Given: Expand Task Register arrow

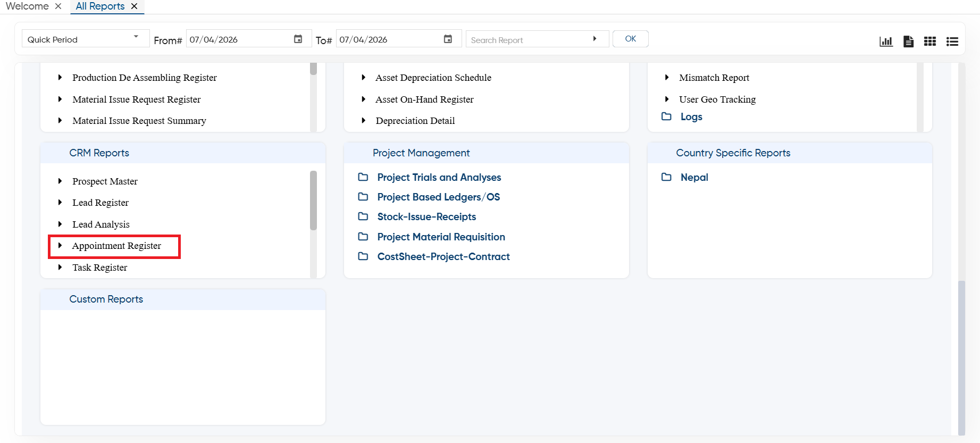Looking at the screenshot, I should coord(60,268).
